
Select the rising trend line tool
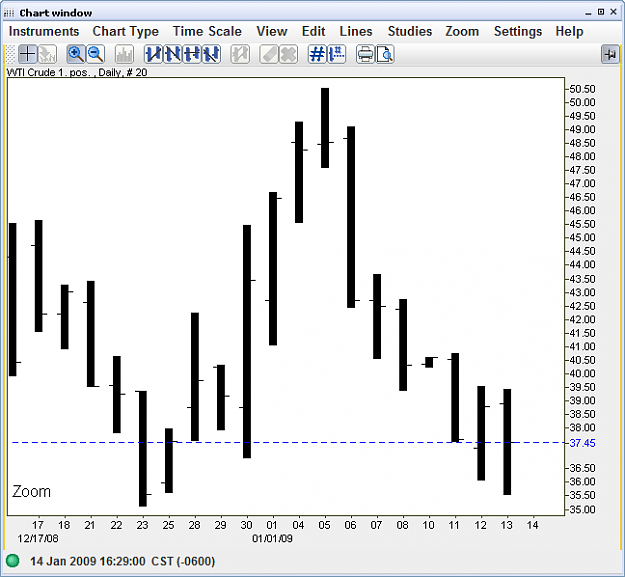(153, 54)
